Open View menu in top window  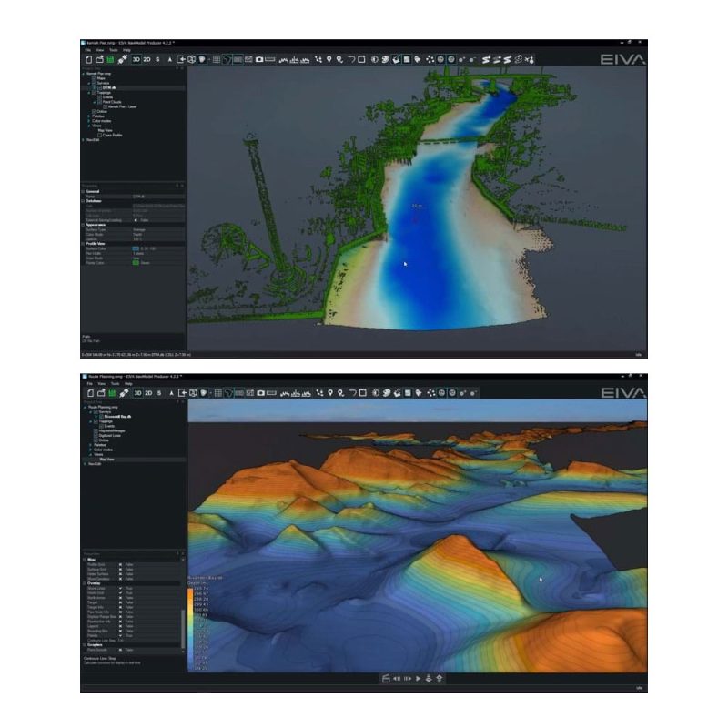(x=100, y=50)
